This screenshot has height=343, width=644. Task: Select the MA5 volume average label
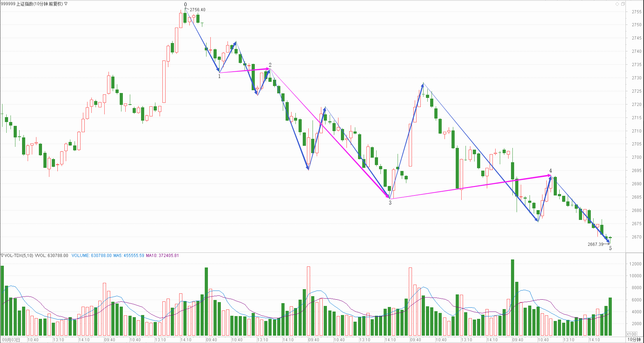point(128,256)
